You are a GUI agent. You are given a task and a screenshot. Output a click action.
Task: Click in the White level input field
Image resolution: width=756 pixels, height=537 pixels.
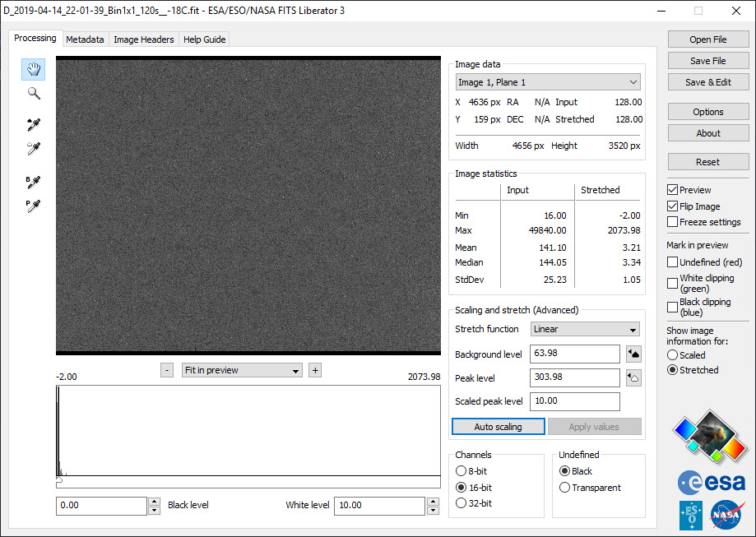379,506
